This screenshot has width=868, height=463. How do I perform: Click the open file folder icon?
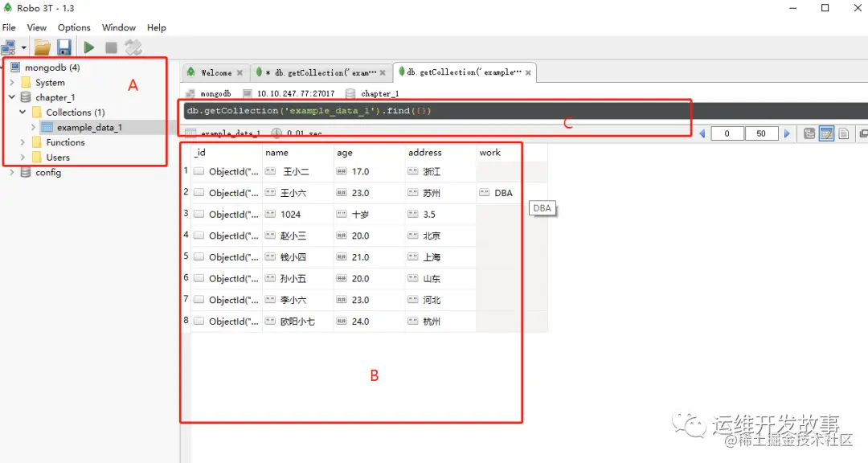click(43, 47)
